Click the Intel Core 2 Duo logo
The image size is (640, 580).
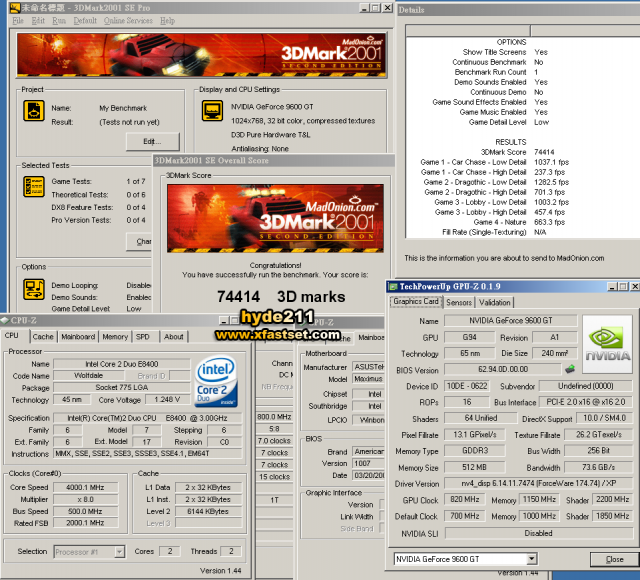click(216, 381)
